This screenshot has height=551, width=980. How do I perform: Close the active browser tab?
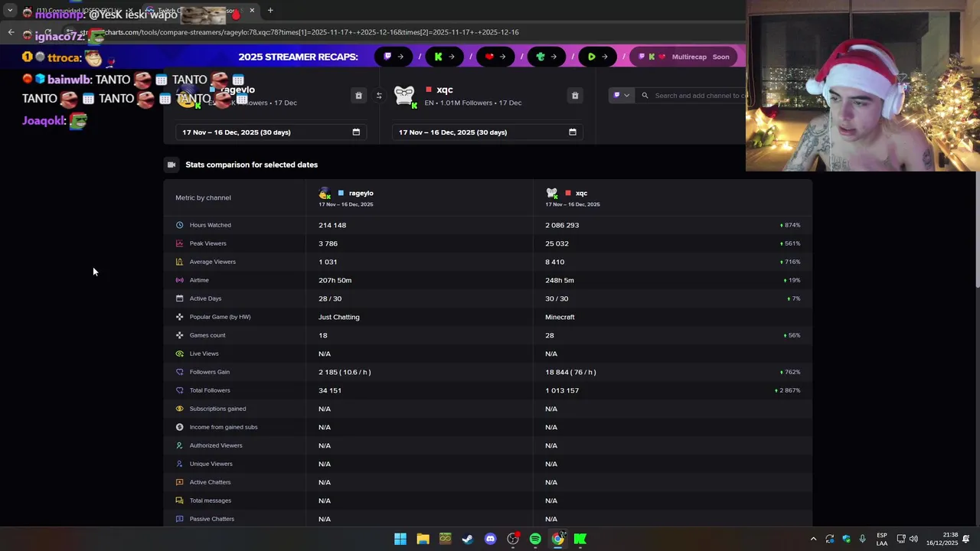point(252,11)
